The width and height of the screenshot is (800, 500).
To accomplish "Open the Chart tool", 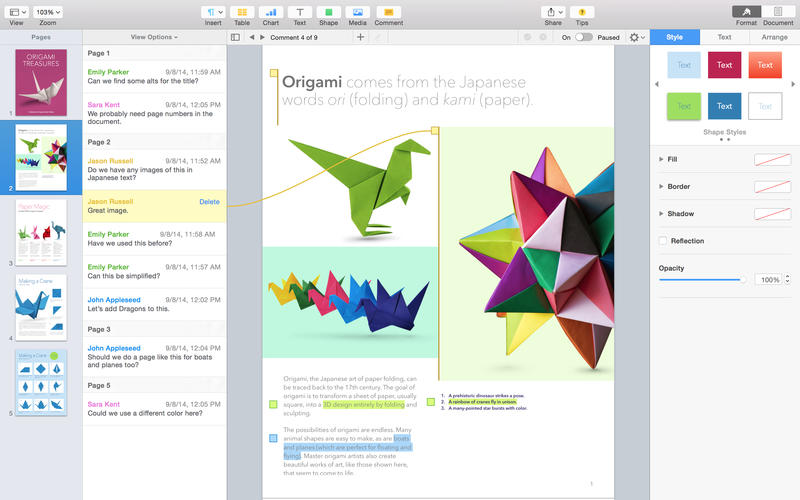I will (270, 12).
